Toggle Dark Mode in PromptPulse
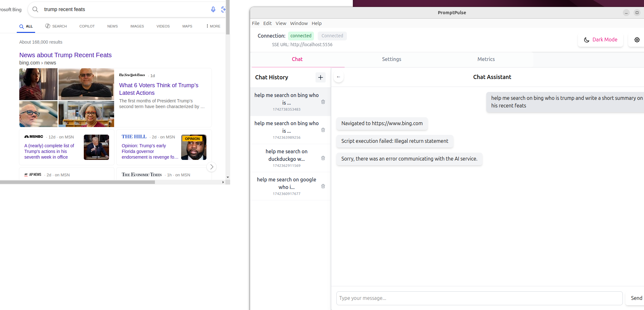 600,40
